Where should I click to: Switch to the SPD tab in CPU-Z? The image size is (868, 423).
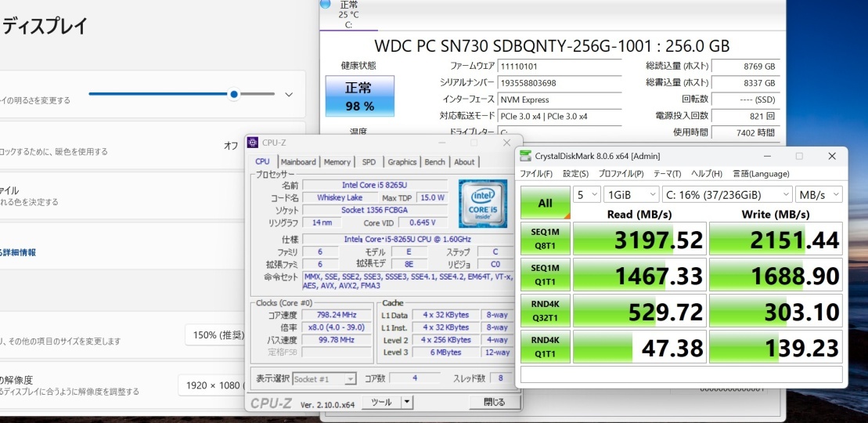(x=369, y=162)
